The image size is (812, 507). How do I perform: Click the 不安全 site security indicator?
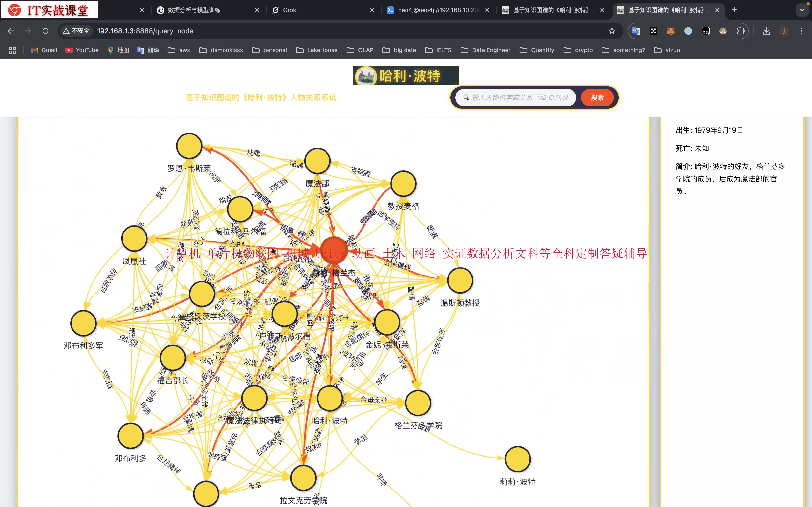[x=76, y=31]
